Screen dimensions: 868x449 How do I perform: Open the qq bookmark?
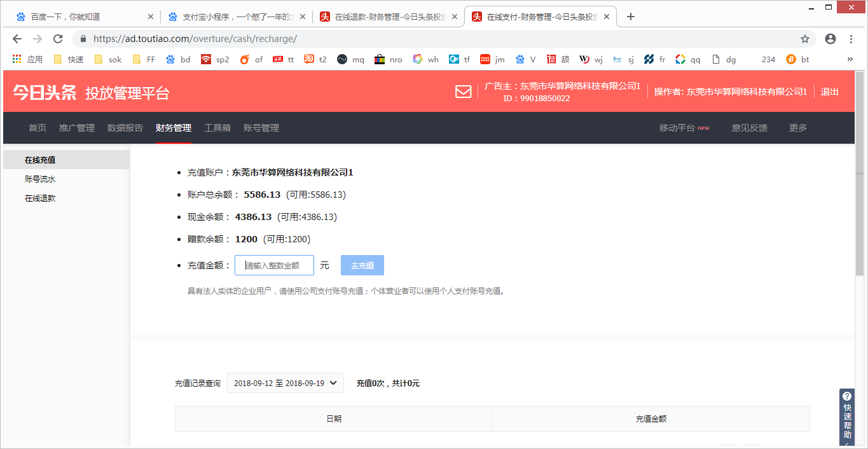coord(687,59)
